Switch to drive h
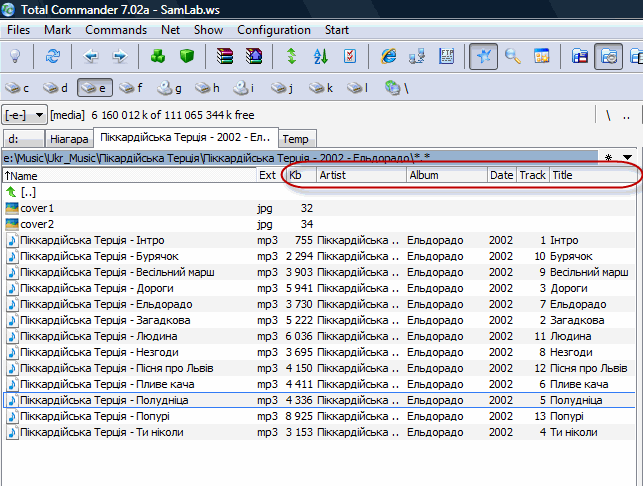Screen dimensions: 643x486 [207, 88]
